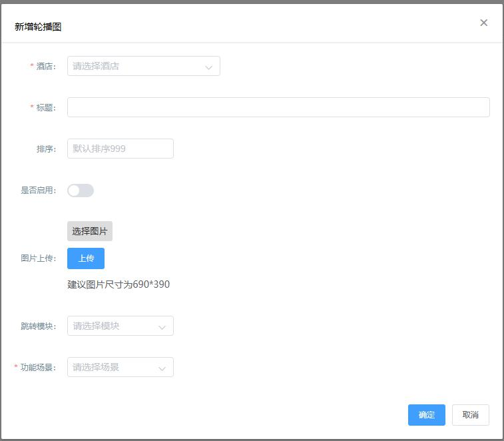Screen dimensions: 504x441
Task: Open the 请选择酒店 select box
Action: [136, 66]
